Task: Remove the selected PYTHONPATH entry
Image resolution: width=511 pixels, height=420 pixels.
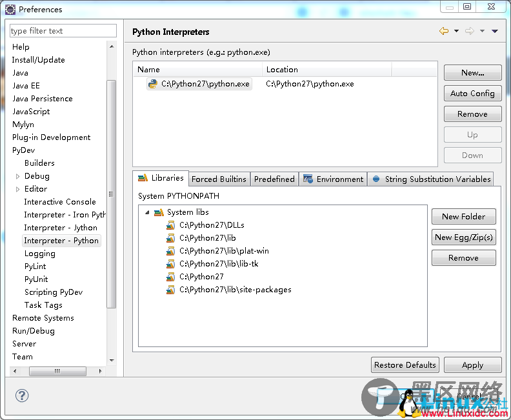Action: (464, 258)
